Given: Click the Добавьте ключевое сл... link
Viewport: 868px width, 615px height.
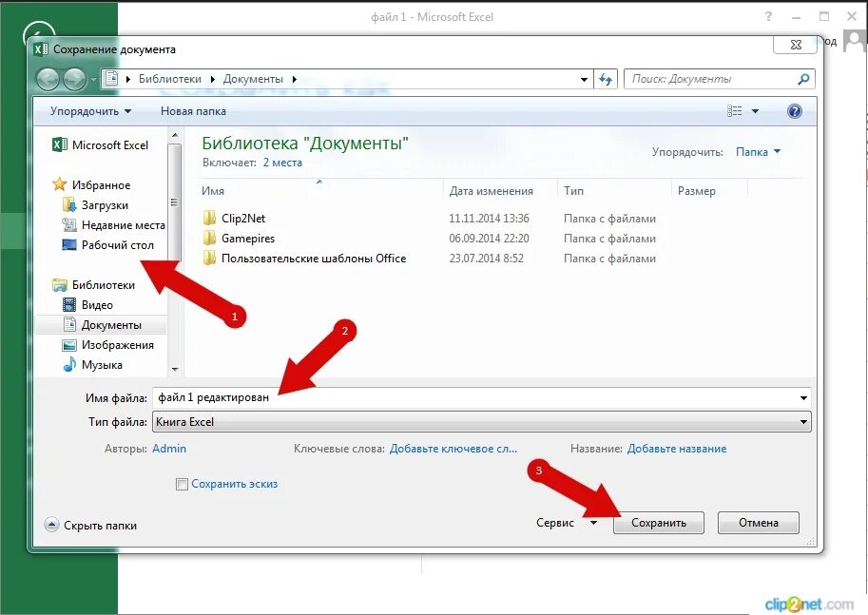Looking at the screenshot, I should pos(453,449).
